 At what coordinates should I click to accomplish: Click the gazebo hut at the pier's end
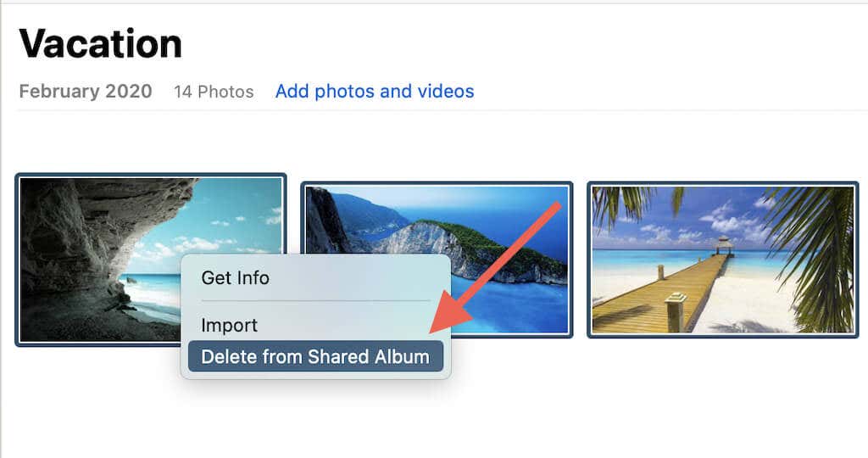pos(724,245)
